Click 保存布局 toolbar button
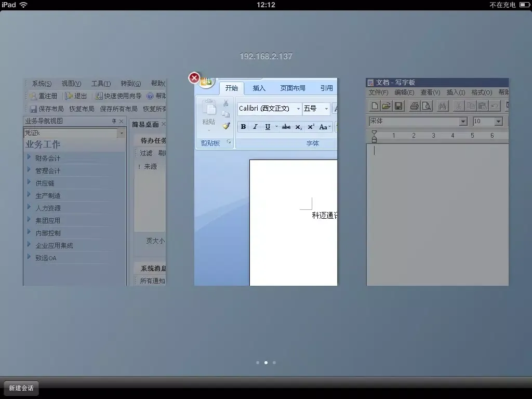Screen dimensions: 532x399 47,109
